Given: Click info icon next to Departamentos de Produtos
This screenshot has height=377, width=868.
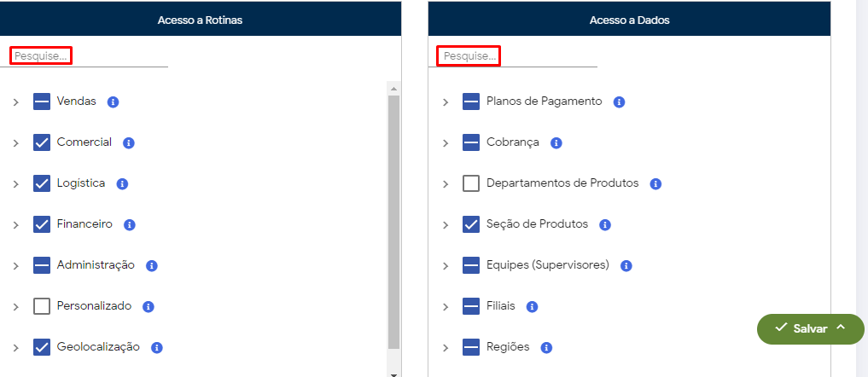Looking at the screenshot, I should pyautogui.click(x=655, y=183).
